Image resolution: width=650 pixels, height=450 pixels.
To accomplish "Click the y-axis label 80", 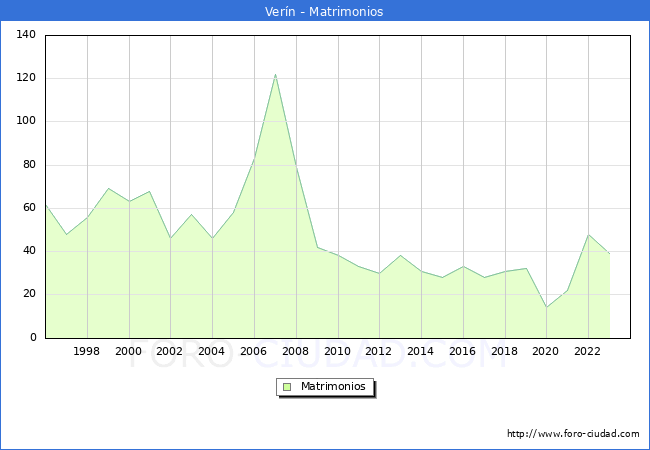I will pyautogui.click(x=29, y=165).
